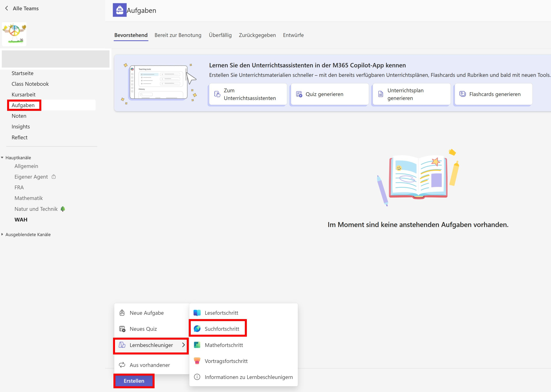Click Quiz generieren card button
The image size is (551, 392).
(x=329, y=94)
